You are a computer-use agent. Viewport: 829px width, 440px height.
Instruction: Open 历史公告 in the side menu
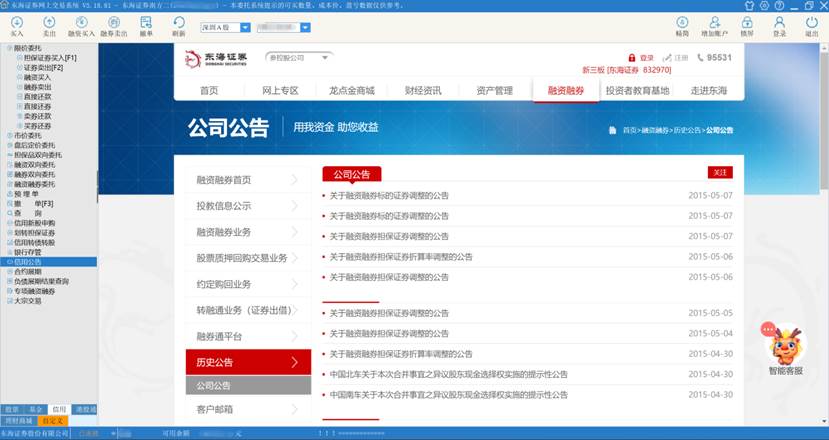[x=248, y=362]
